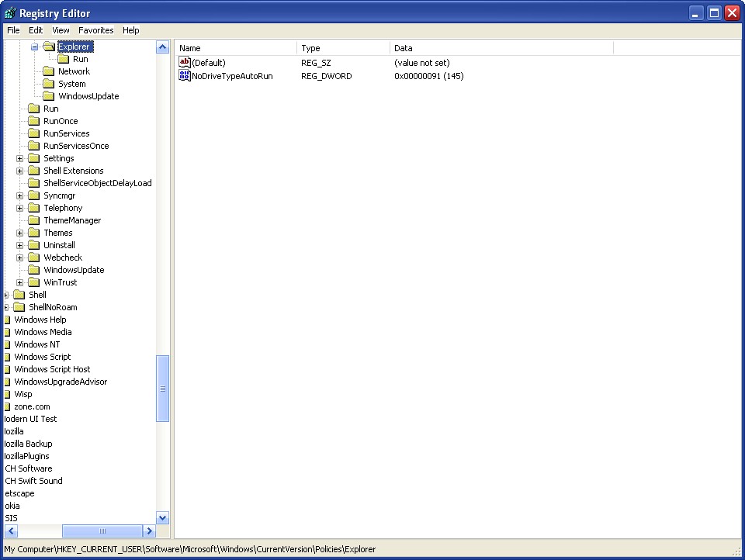
Task: Open the View menu
Action: coord(61,30)
